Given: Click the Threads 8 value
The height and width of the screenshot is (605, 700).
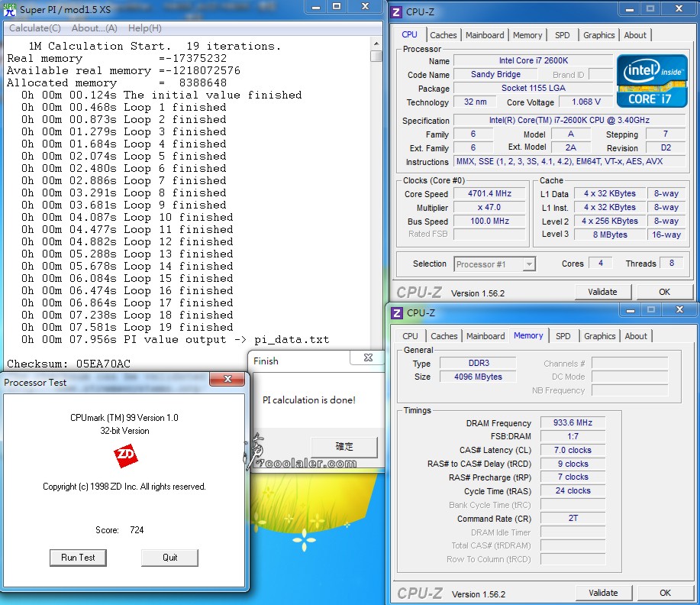Looking at the screenshot, I should tap(672, 264).
